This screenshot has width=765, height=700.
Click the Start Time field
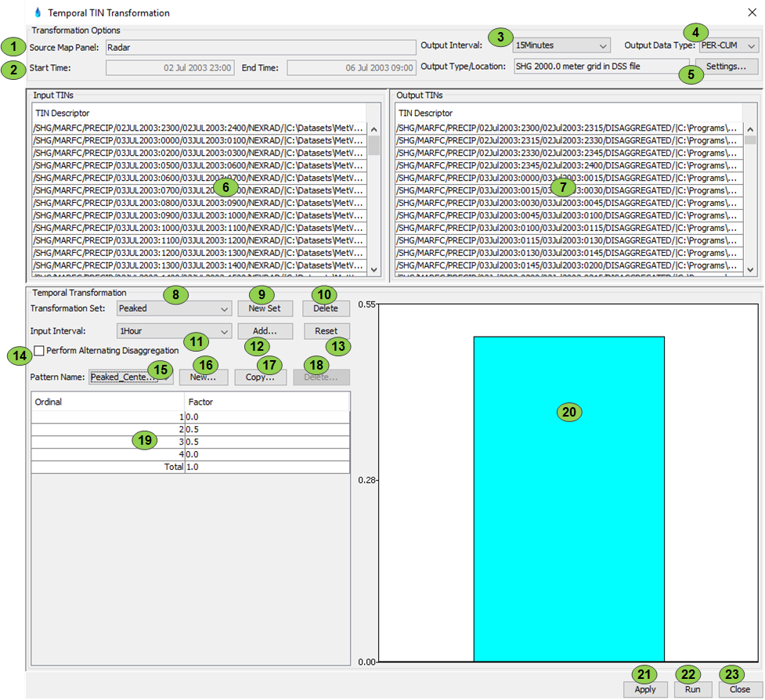pyautogui.click(x=170, y=68)
